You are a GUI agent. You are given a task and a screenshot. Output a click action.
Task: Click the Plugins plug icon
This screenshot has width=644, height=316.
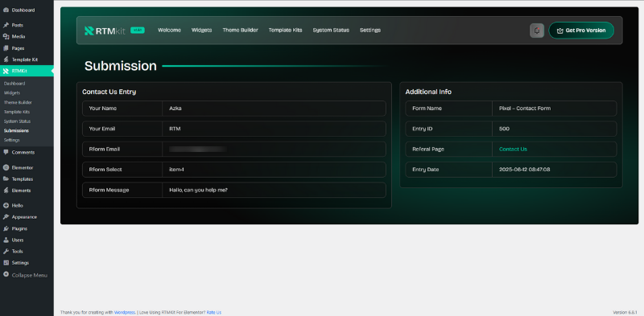tap(6, 228)
